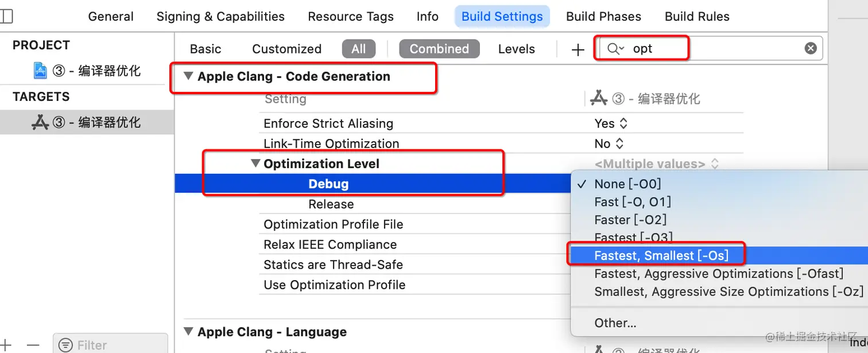Open the Build Phases tab

pos(603,17)
